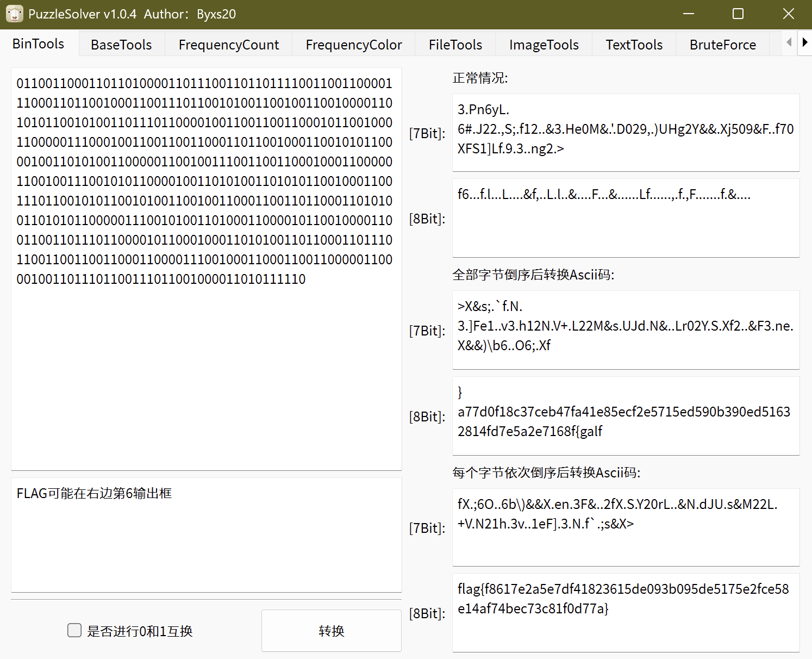
Task: Click the reversed 8Bit output ending in galf
Action: 625,416
